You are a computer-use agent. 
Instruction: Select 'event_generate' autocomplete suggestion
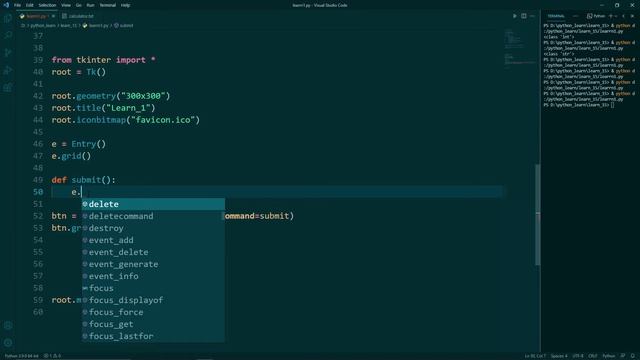coord(153,264)
